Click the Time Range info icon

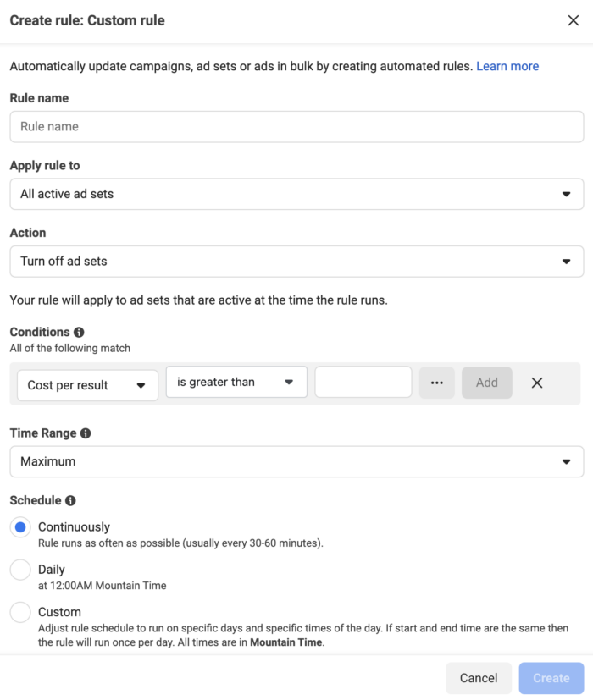click(87, 433)
